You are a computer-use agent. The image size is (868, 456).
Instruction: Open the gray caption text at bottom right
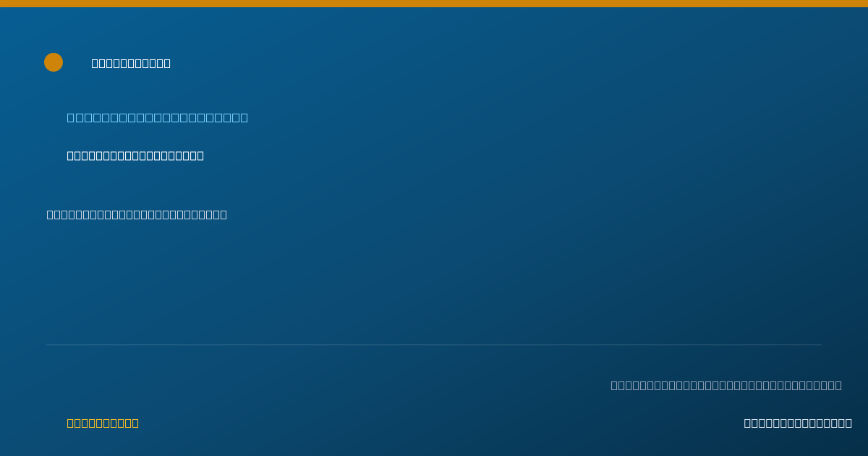click(726, 385)
